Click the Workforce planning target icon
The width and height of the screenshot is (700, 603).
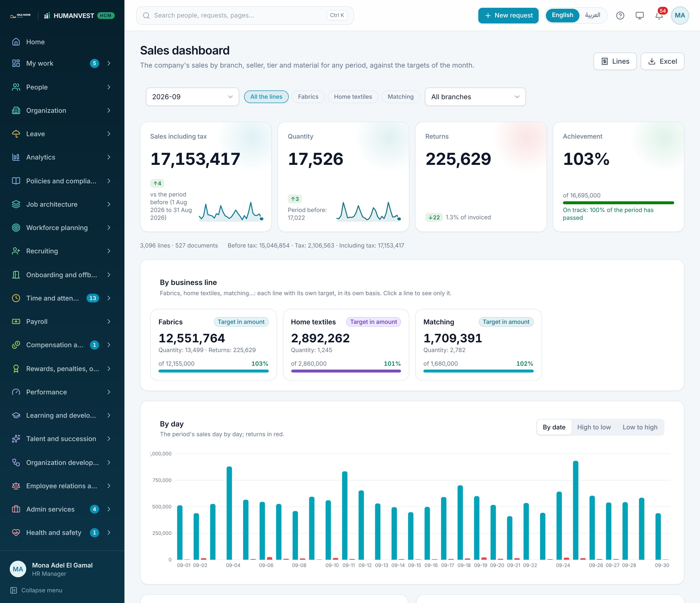(16, 228)
